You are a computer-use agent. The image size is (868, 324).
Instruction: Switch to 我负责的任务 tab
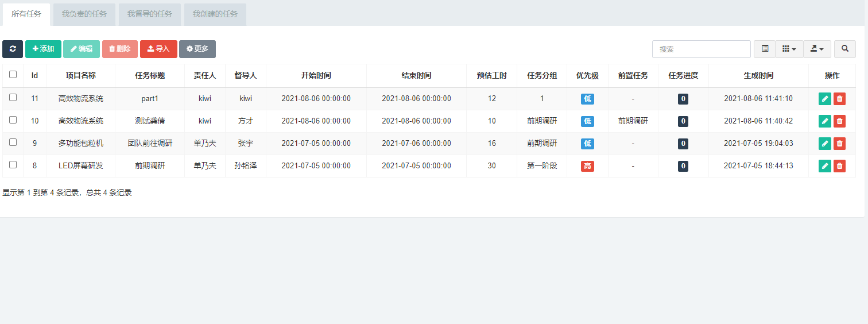coord(84,14)
